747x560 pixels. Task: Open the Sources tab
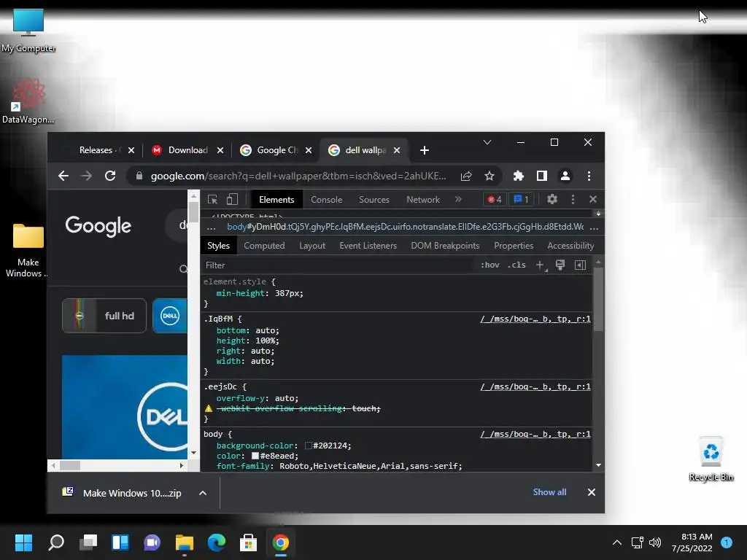tap(374, 200)
